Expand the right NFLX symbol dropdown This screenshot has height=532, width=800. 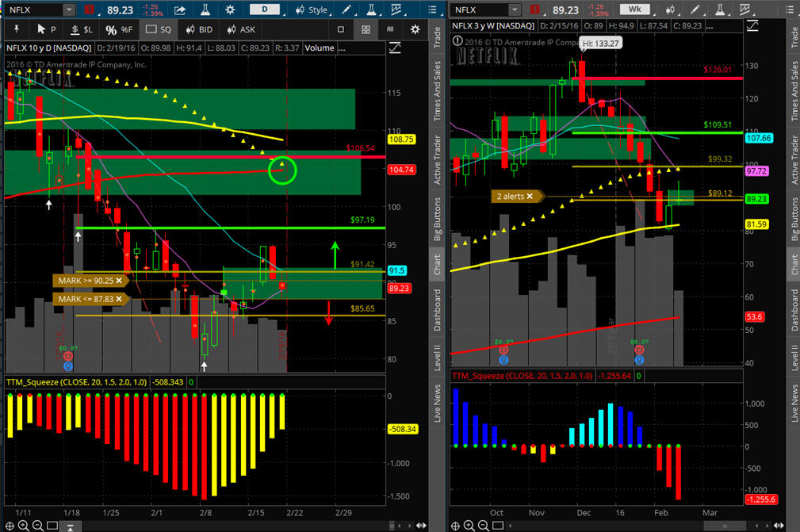(x=515, y=10)
